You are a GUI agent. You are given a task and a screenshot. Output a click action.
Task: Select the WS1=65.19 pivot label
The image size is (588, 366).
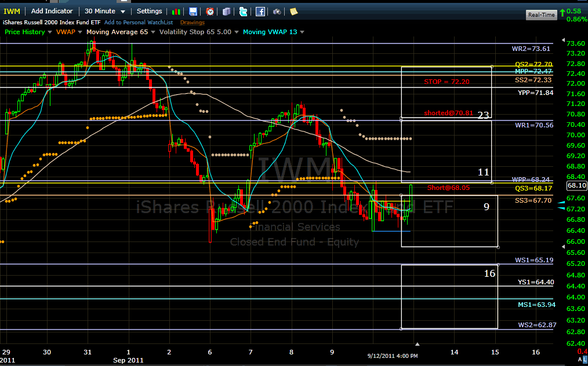pos(535,260)
